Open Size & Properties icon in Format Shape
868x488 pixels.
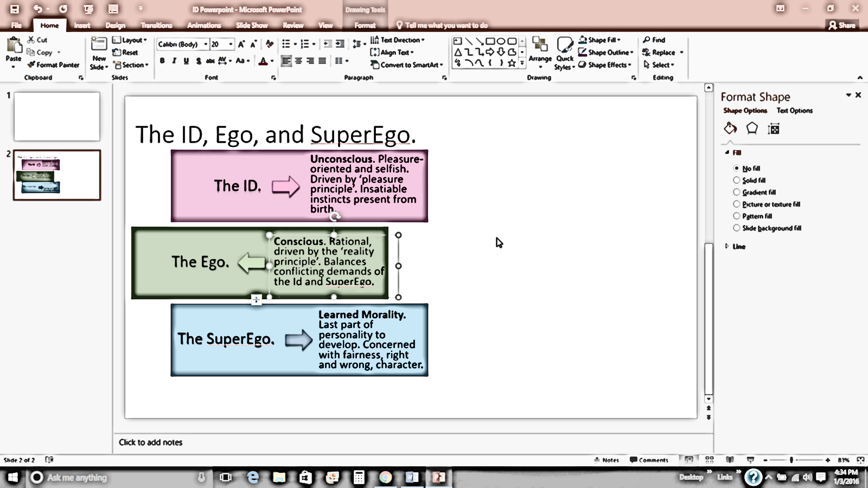pyautogui.click(x=774, y=129)
